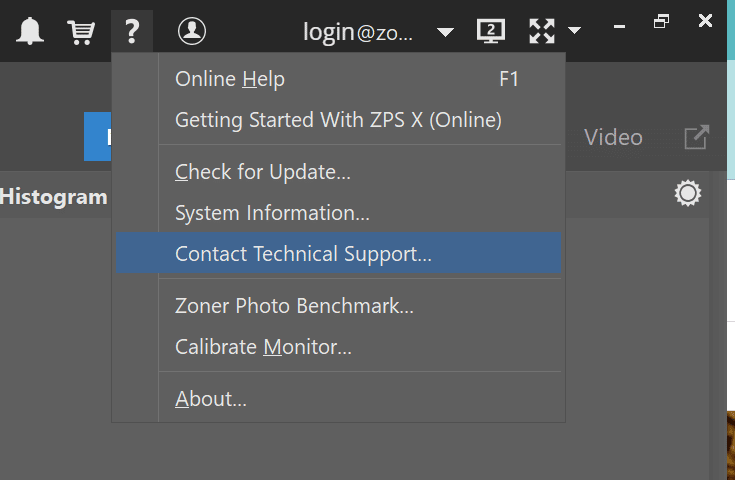735x480 pixels.
Task: Open the shopping cart icon
Action: click(x=80, y=31)
